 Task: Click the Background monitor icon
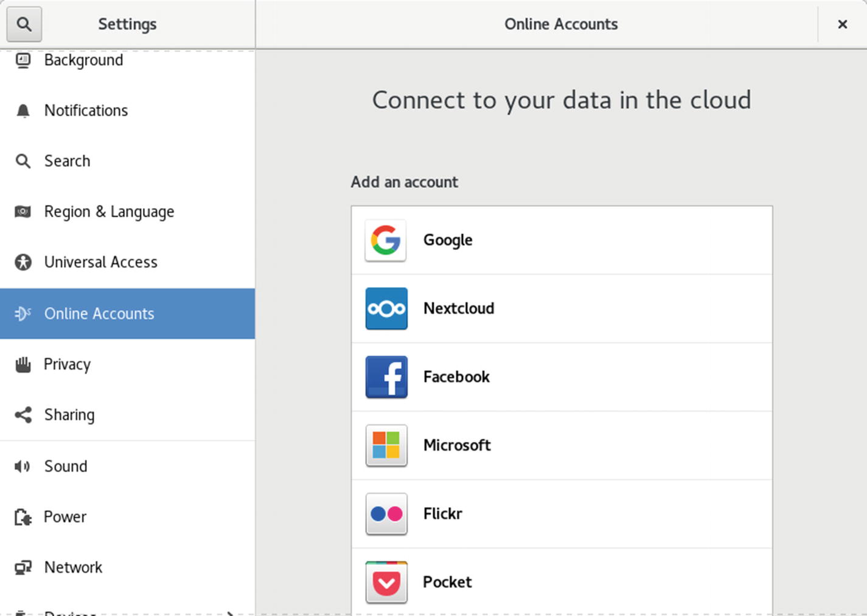point(23,60)
